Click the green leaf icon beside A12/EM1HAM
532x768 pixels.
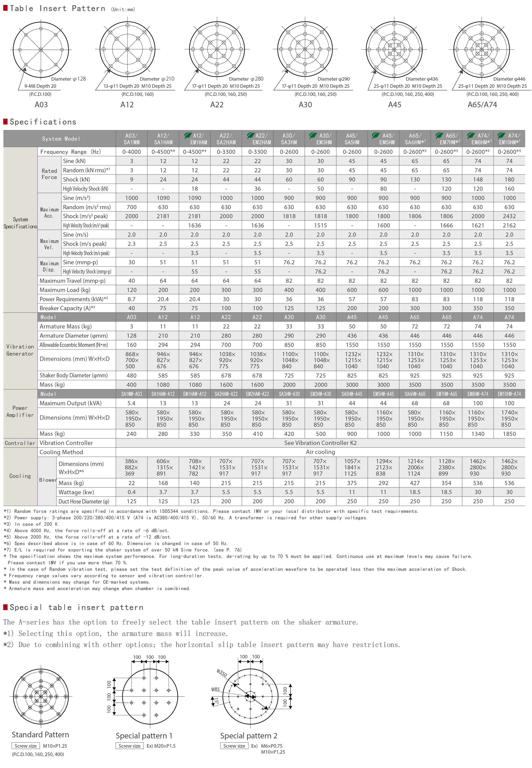(188, 135)
